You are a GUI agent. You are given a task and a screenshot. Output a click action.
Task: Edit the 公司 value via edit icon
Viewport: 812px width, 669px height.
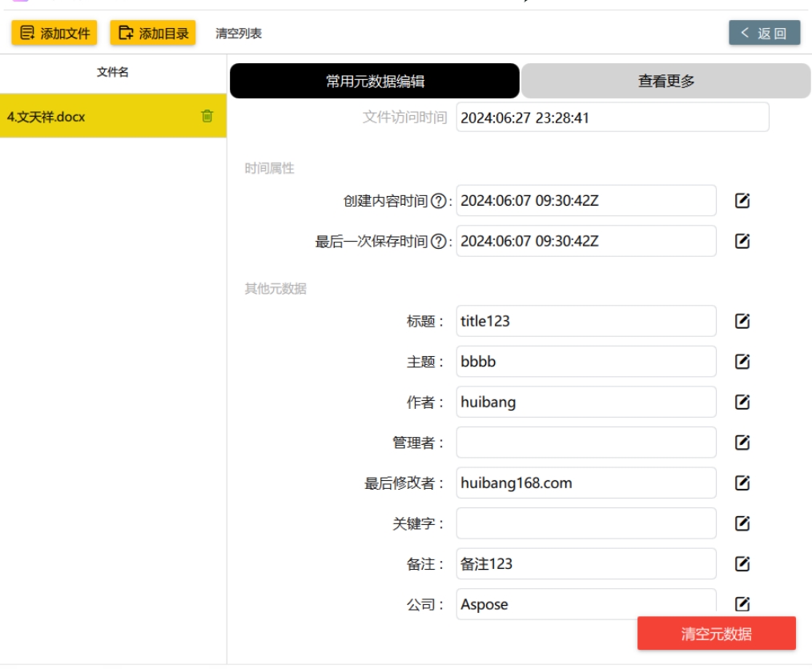[x=742, y=603]
